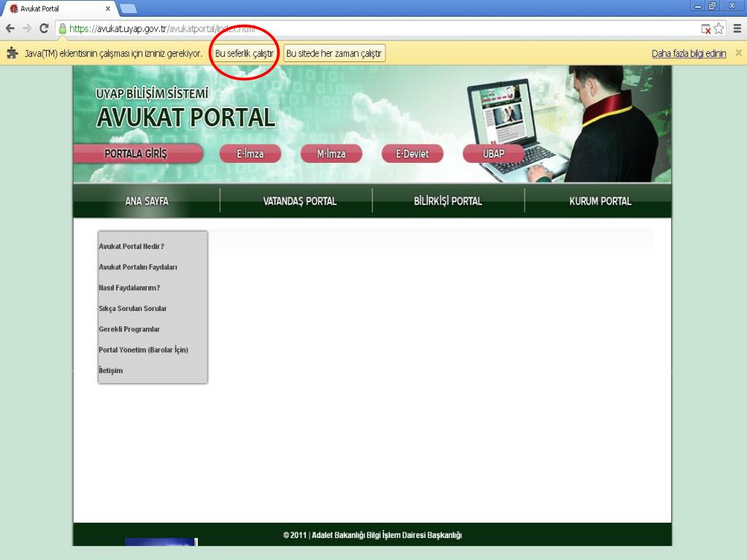Switch to BİLİRKİŞİ PORTAL tab

point(448,201)
